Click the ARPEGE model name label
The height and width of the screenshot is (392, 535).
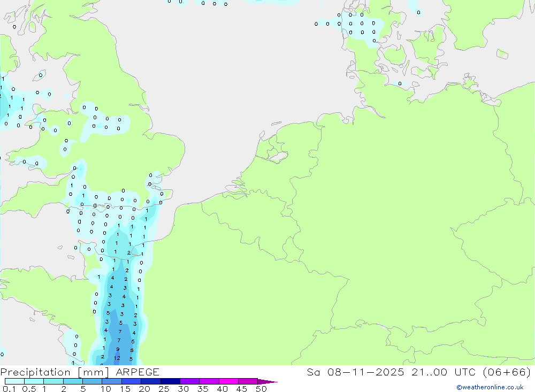137,372
